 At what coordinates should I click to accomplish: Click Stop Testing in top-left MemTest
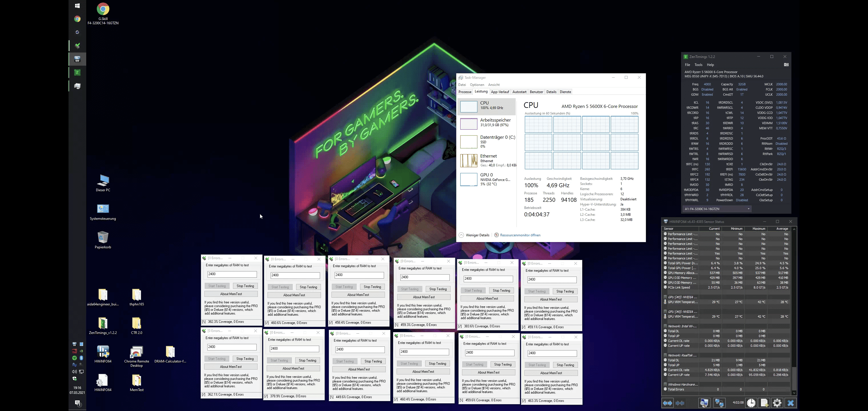[245, 286]
